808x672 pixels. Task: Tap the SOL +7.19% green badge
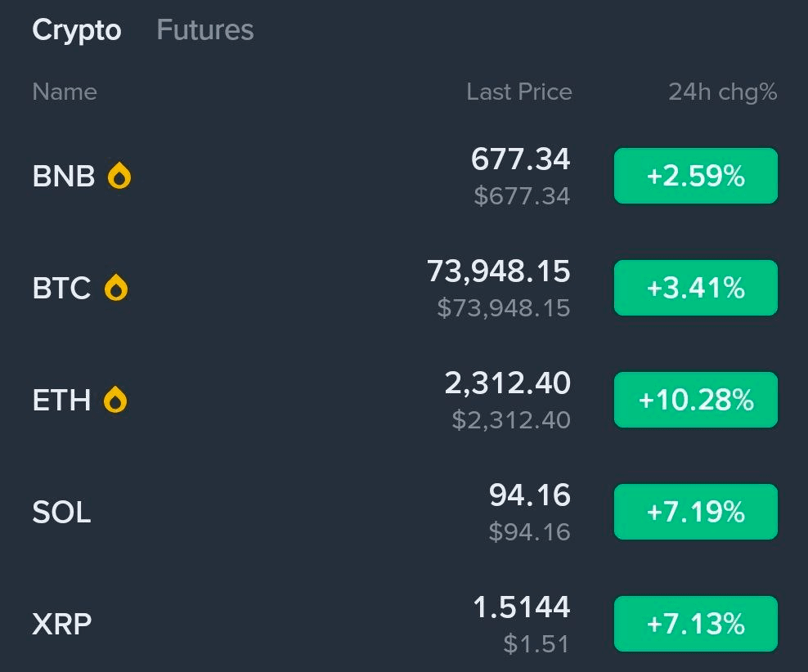695,512
